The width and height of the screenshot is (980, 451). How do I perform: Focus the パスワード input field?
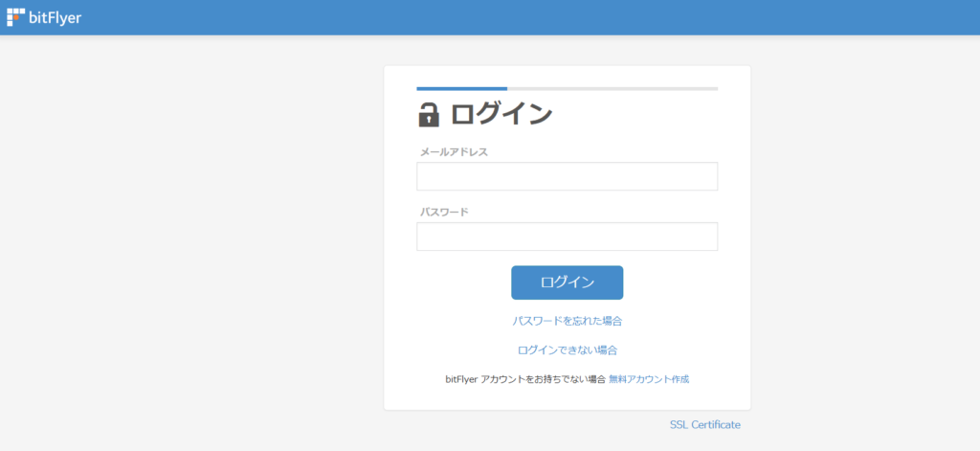click(567, 237)
